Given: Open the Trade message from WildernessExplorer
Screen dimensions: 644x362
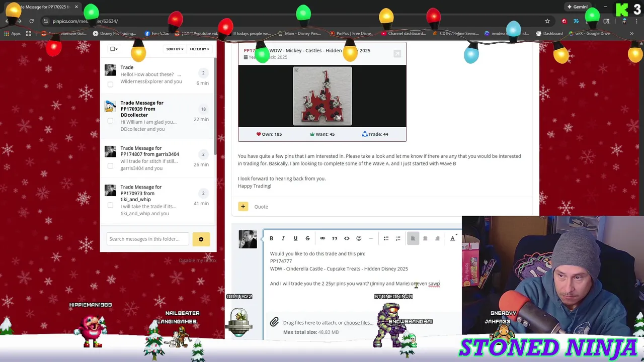Looking at the screenshot, I should coord(127,67).
